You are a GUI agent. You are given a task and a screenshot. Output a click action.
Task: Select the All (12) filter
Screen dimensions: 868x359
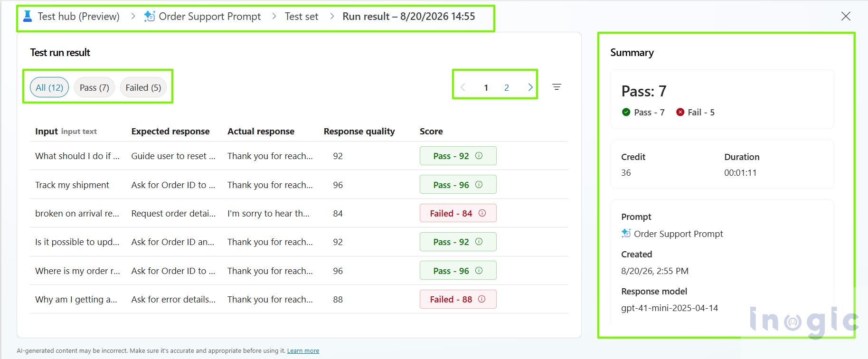click(x=49, y=87)
